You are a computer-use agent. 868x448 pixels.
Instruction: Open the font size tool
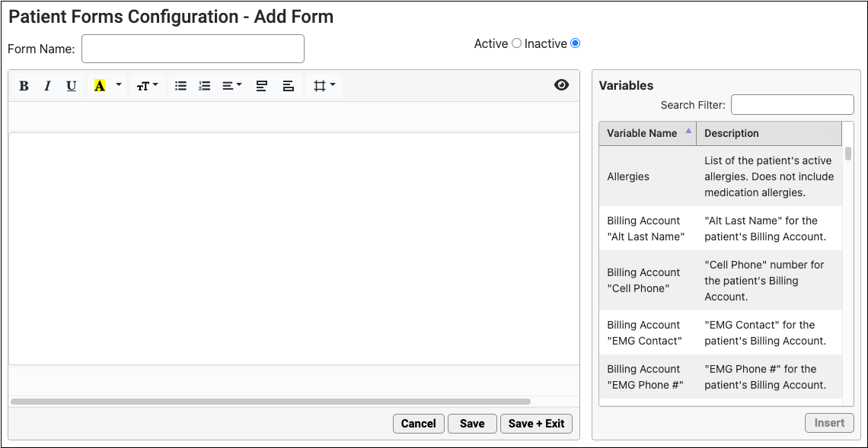(147, 86)
